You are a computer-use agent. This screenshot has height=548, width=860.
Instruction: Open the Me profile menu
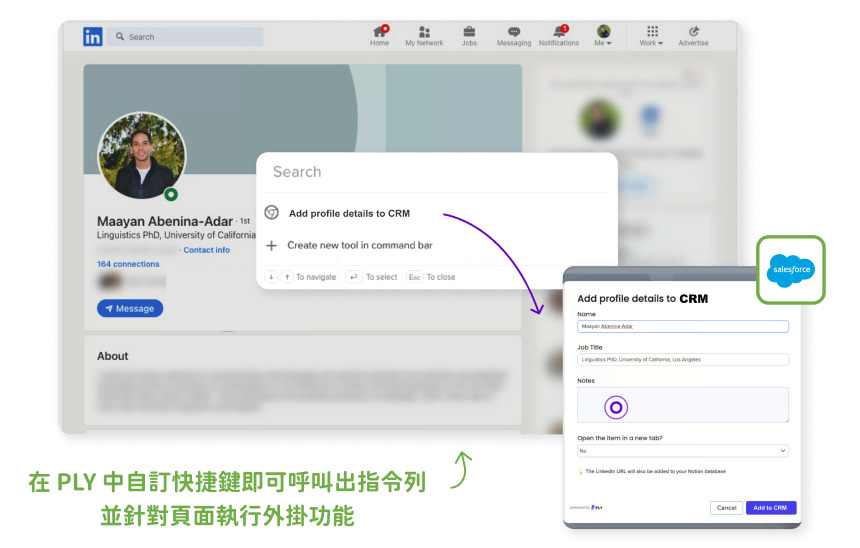[603, 36]
